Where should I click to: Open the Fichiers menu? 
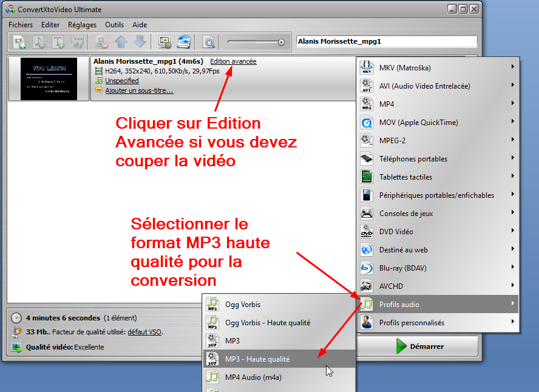point(21,25)
